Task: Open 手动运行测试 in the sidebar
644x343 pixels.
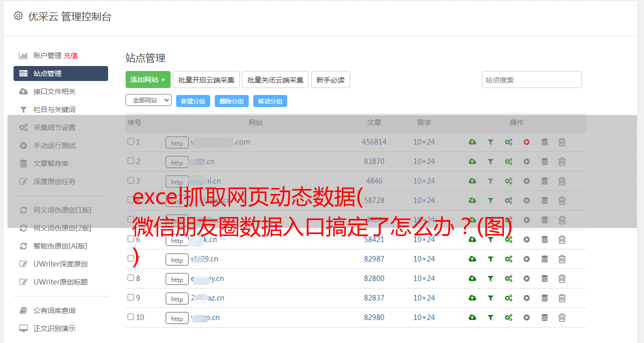Action: click(55, 145)
